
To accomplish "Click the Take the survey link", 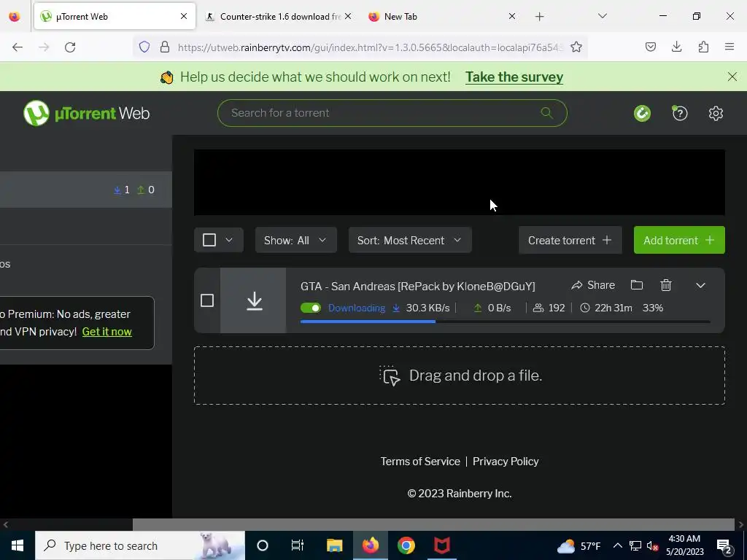I will [x=514, y=77].
